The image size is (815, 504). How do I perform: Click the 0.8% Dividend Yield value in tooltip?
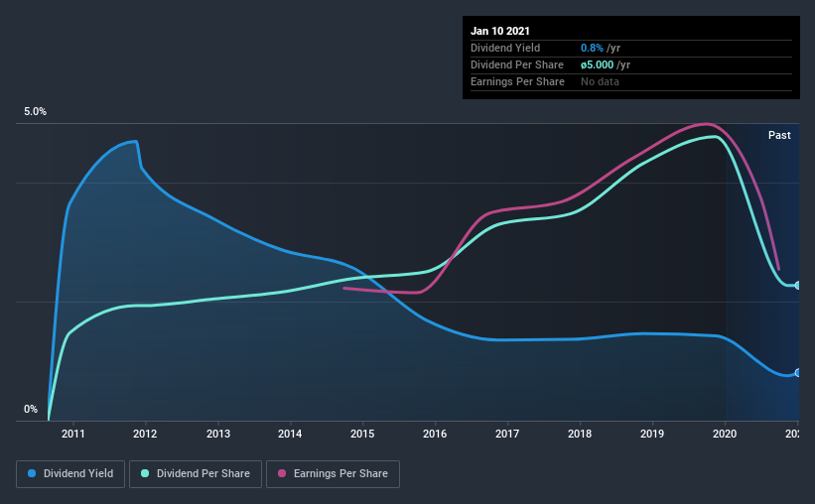tap(592, 48)
